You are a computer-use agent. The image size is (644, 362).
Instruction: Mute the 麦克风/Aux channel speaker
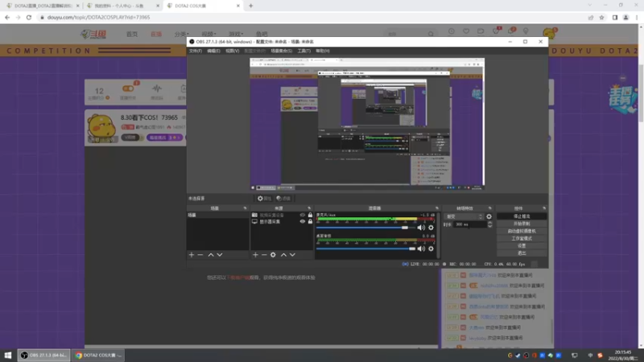pos(421,228)
